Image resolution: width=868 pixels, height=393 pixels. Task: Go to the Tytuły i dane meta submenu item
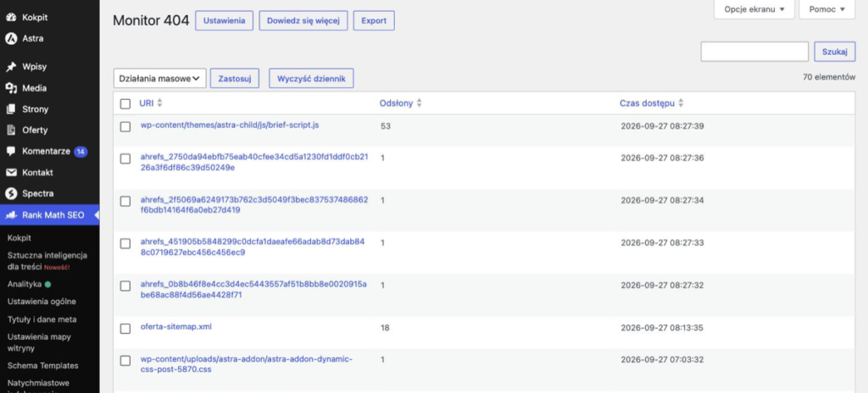(42, 319)
